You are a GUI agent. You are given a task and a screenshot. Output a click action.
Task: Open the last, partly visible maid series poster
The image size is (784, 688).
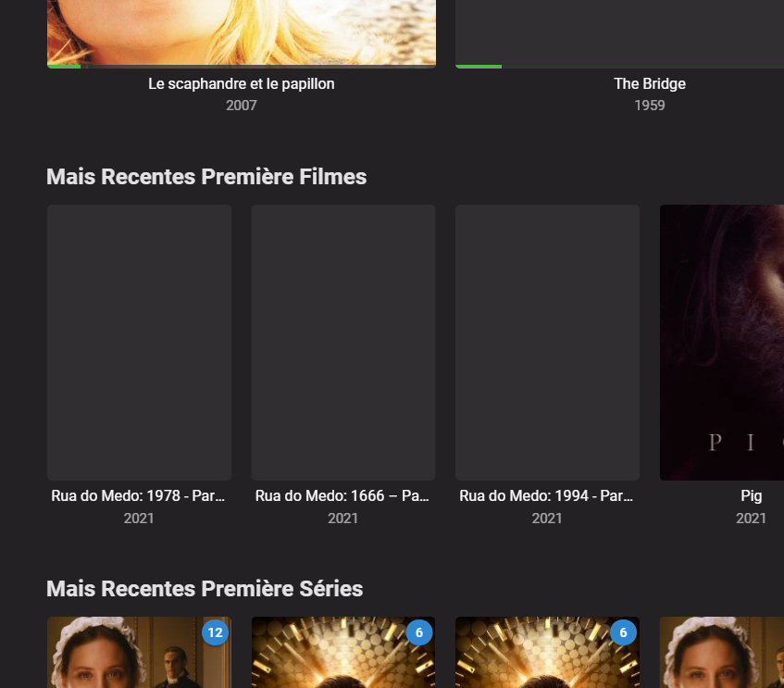coord(722,653)
